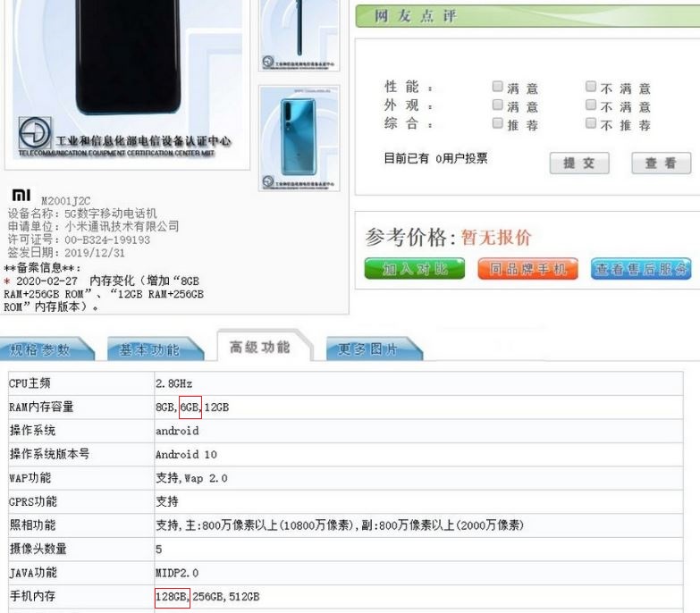Click model number M2001J2C text
This screenshot has height=613, width=700.
point(65,201)
